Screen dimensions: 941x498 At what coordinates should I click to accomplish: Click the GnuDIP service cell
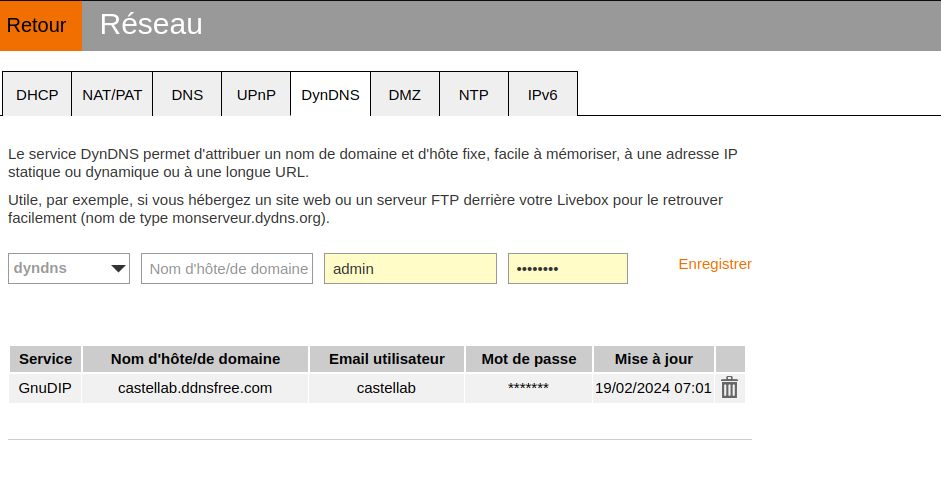click(46, 388)
